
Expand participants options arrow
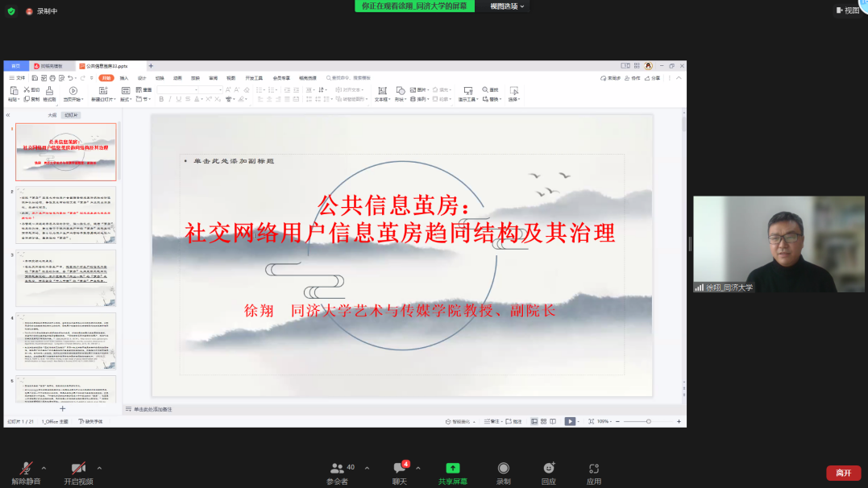(x=367, y=468)
